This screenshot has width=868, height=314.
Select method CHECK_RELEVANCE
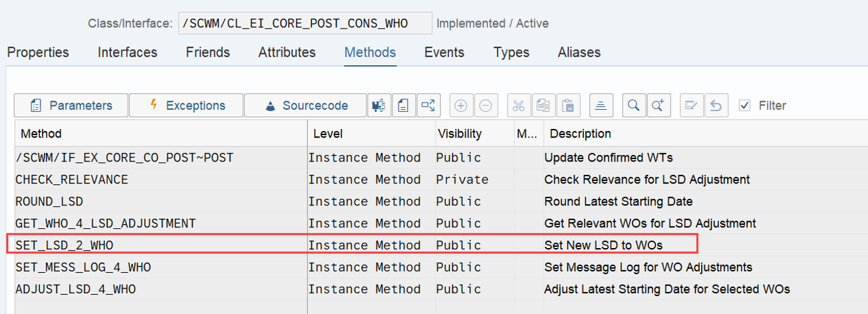(72, 180)
